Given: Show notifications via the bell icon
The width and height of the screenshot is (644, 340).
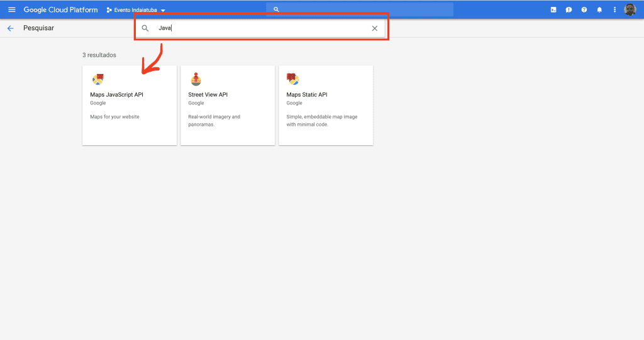Looking at the screenshot, I should [x=599, y=9].
